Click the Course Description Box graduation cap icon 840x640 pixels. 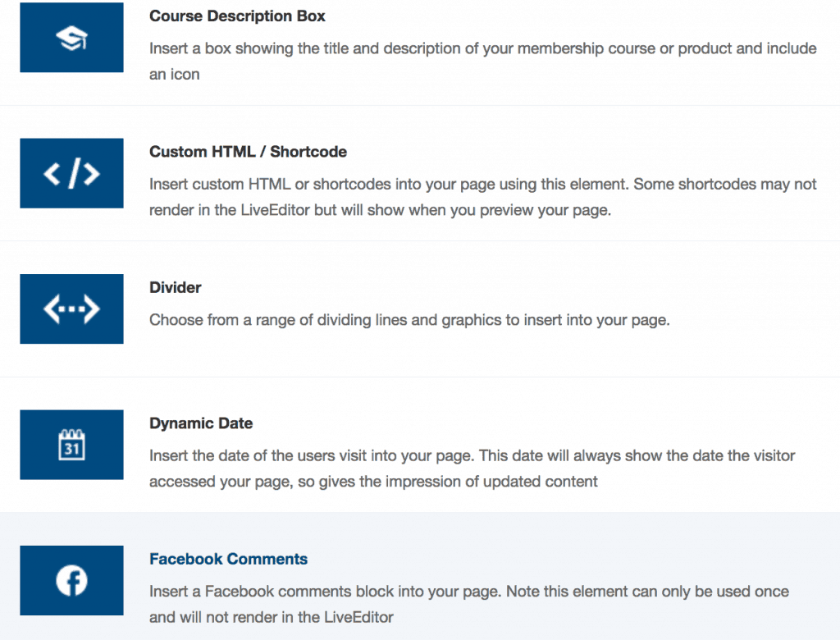71,38
